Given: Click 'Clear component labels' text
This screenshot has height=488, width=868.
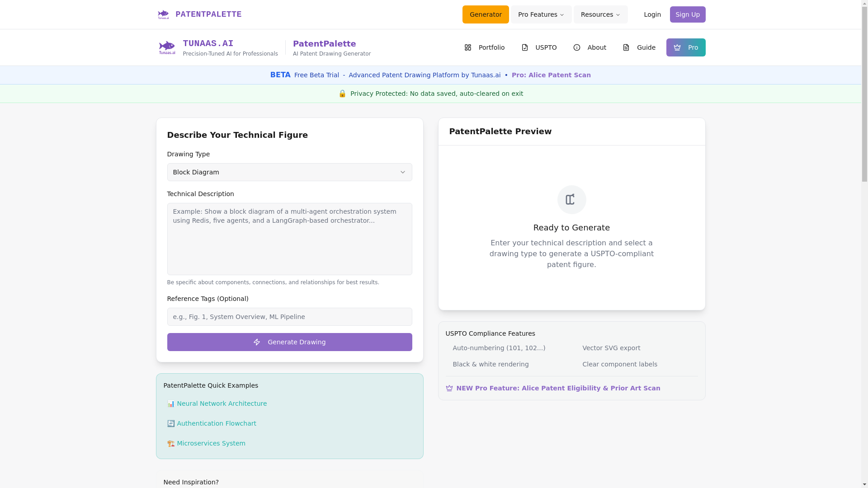Looking at the screenshot, I should tap(620, 364).
